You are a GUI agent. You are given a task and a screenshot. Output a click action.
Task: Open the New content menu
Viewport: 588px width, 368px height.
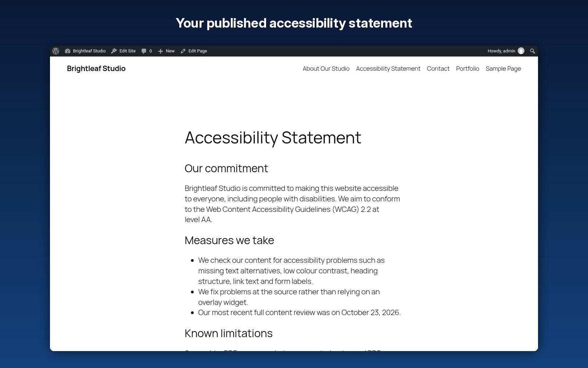170,51
